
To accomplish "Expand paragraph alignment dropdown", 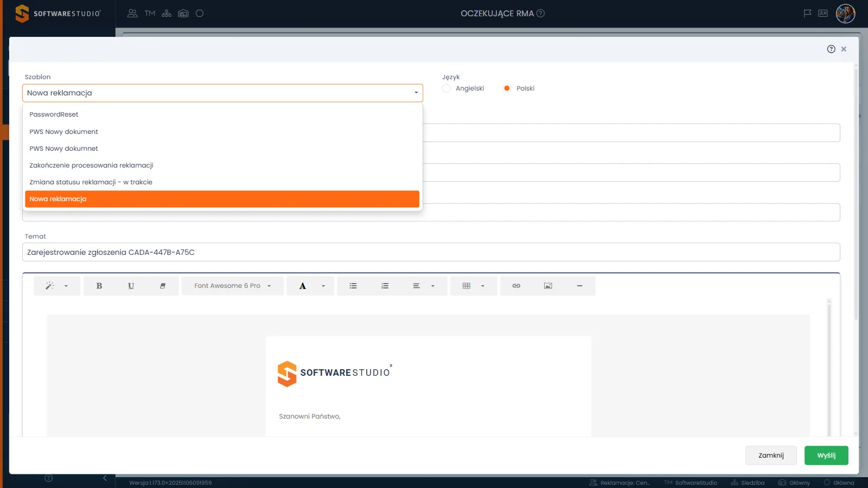I will click(x=424, y=286).
